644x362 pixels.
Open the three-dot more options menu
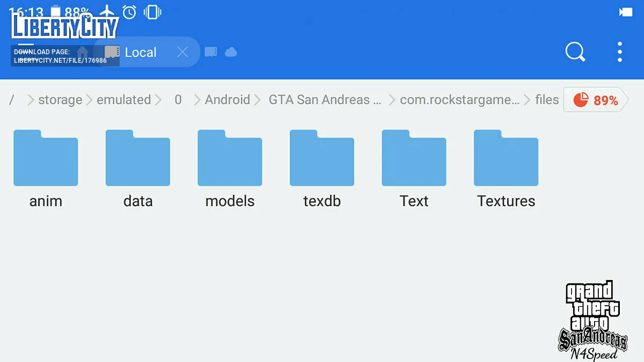pos(620,52)
